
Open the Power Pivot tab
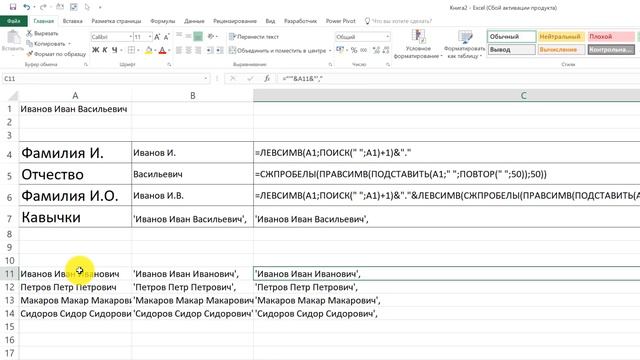coord(340,21)
